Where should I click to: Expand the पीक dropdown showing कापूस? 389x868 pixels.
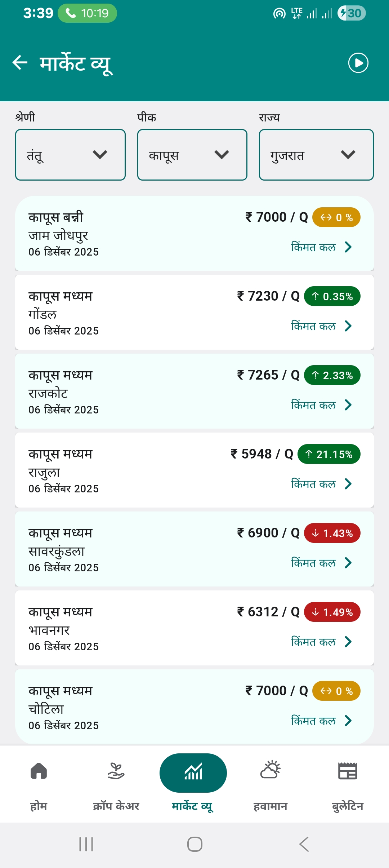click(x=192, y=155)
